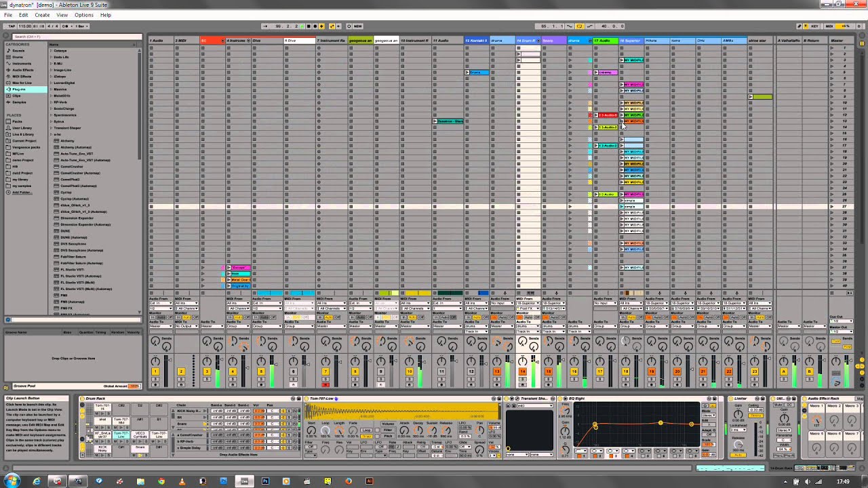Select the Samples browser category
The height and width of the screenshot is (488, 868).
19,102
